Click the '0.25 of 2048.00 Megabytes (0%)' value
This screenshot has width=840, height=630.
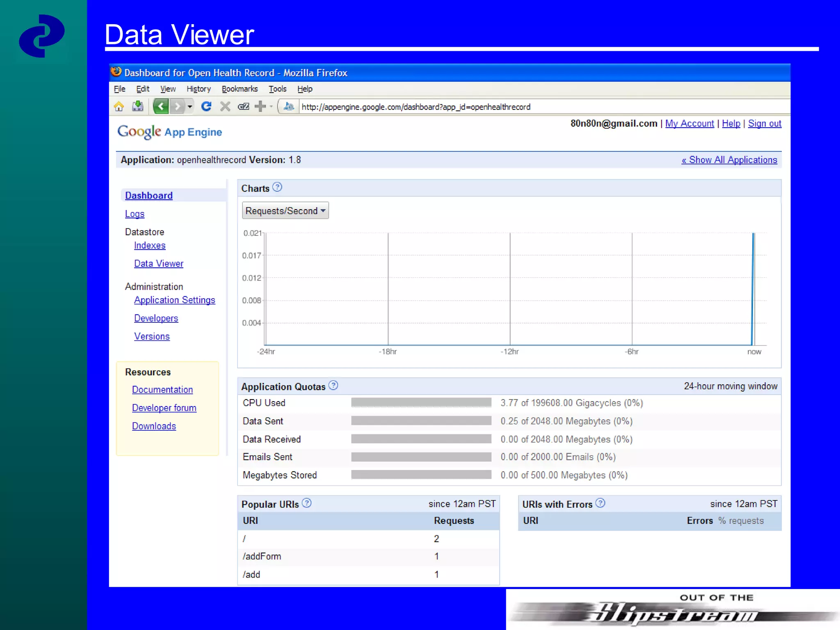(566, 421)
